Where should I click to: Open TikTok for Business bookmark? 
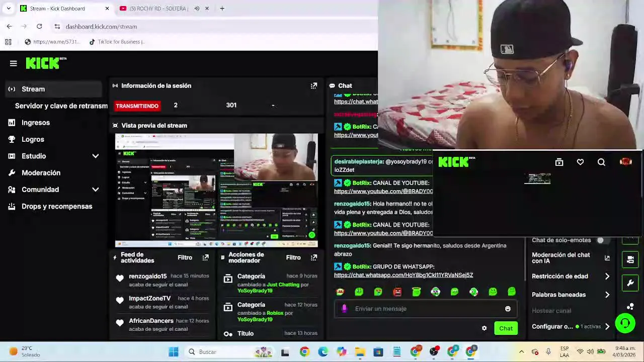click(117, 42)
